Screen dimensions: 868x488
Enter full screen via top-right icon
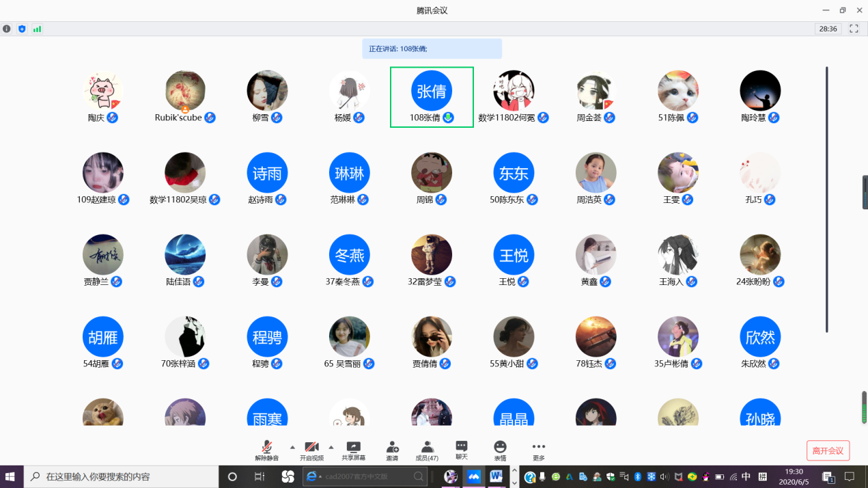pyautogui.click(x=854, y=29)
